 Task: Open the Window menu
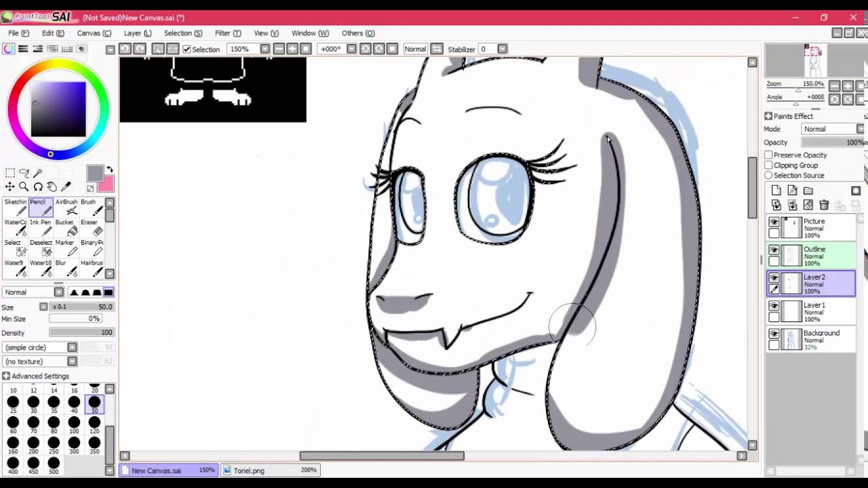(310, 33)
